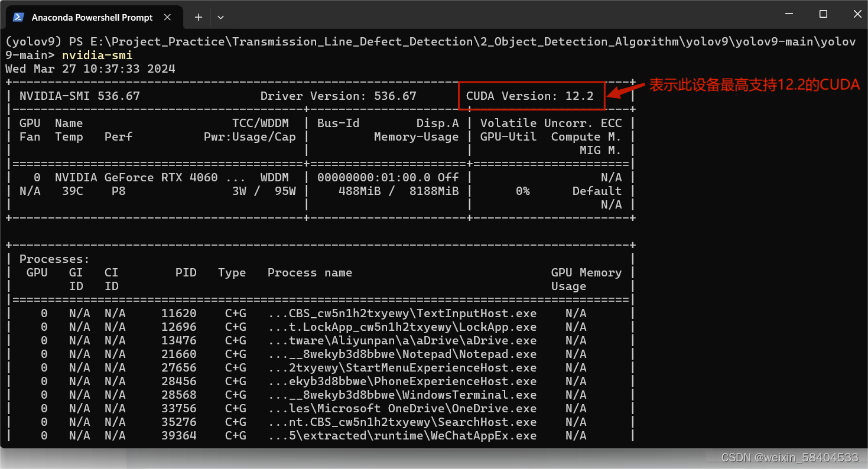
Task: Open a new terminal tab with the plus icon
Action: (x=199, y=17)
